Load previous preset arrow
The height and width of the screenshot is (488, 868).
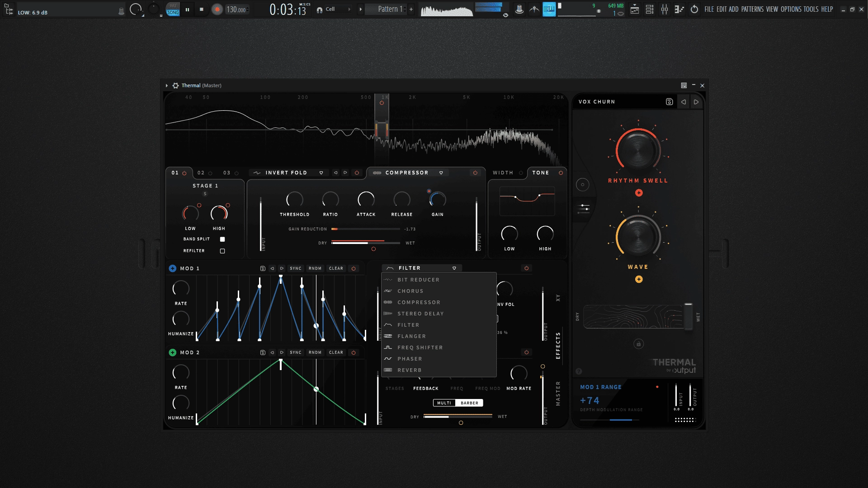click(684, 102)
